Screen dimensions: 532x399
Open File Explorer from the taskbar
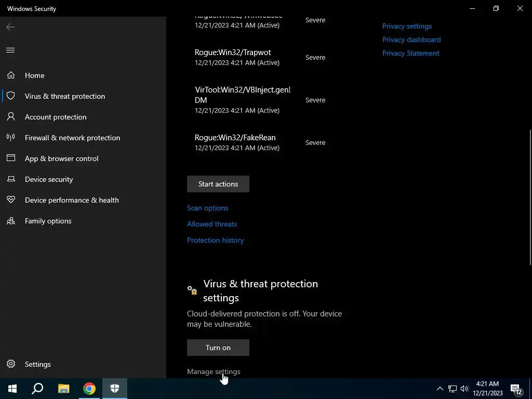pos(63,389)
